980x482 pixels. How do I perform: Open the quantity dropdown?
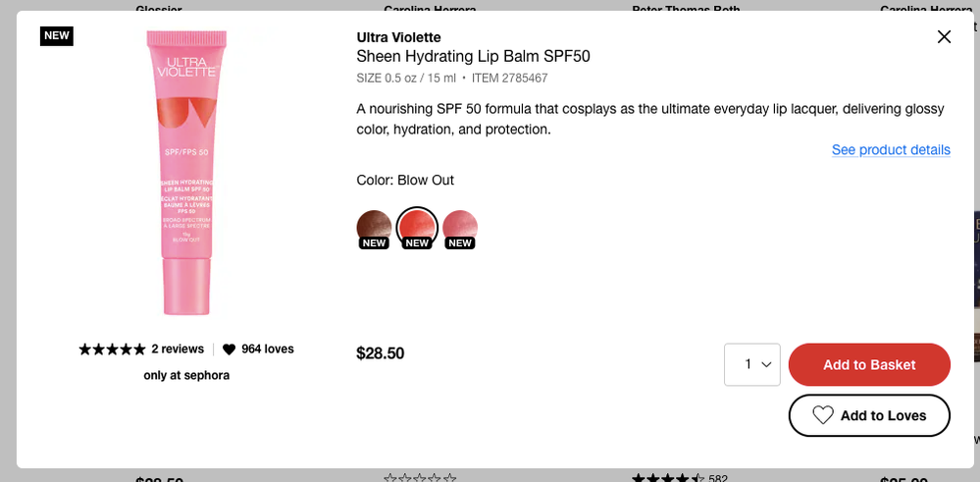pos(751,364)
